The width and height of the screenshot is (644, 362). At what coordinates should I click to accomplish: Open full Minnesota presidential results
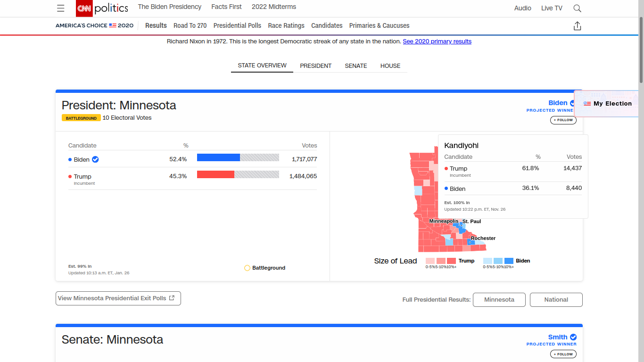499,300
